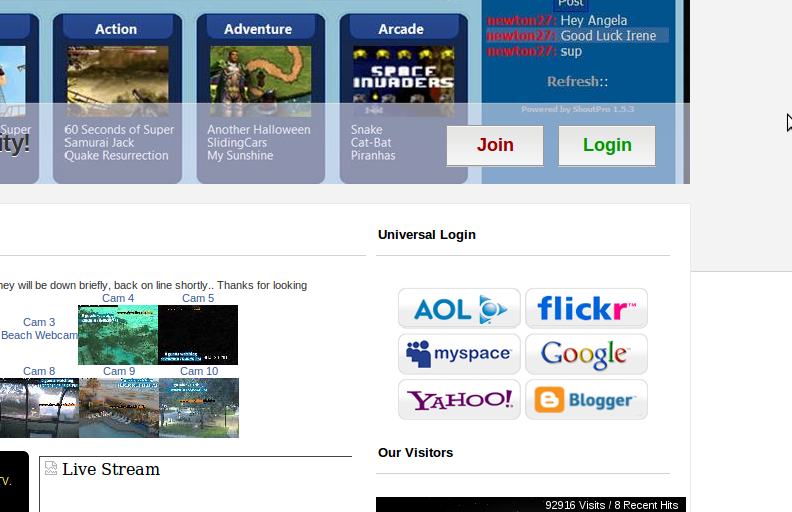
Task: Open the Another Halloween game link
Action: (259, 130)
